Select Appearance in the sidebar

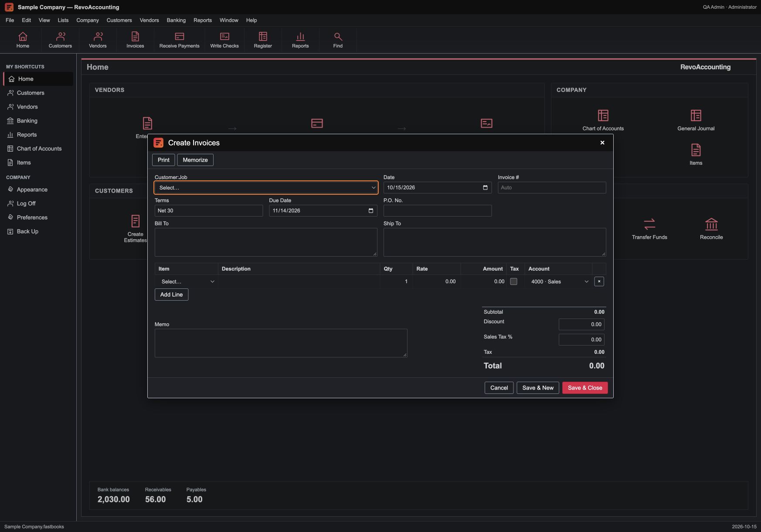[x=38, y=190]
